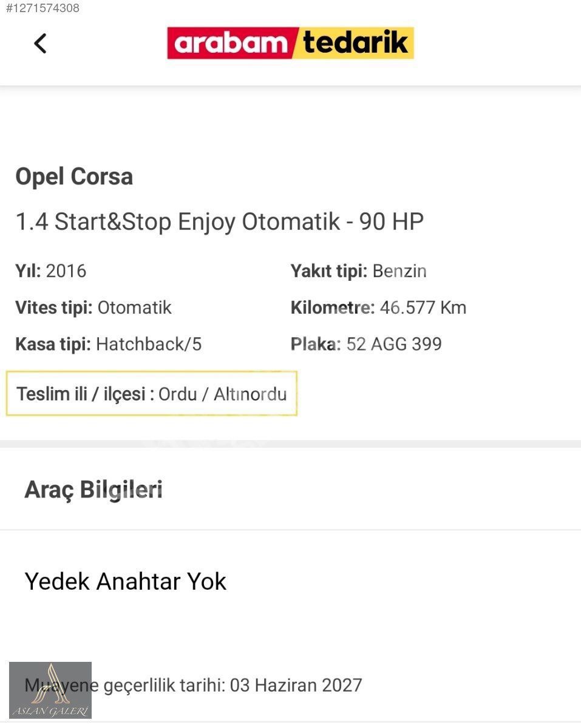Screen dimensions: 581x728
Task: Click the Plaka 52 AGG 399 value
Action: pyautogui.click(x=393, y=345)
